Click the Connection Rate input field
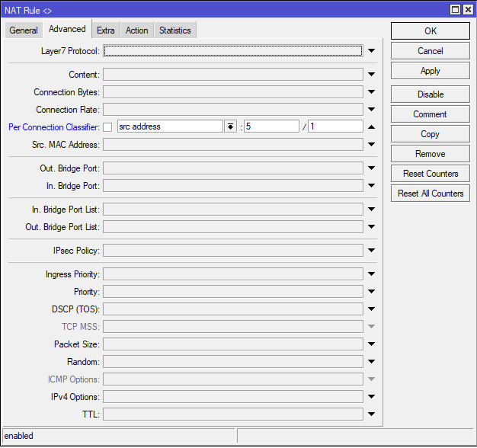477x448 pixels. [233, 110]
